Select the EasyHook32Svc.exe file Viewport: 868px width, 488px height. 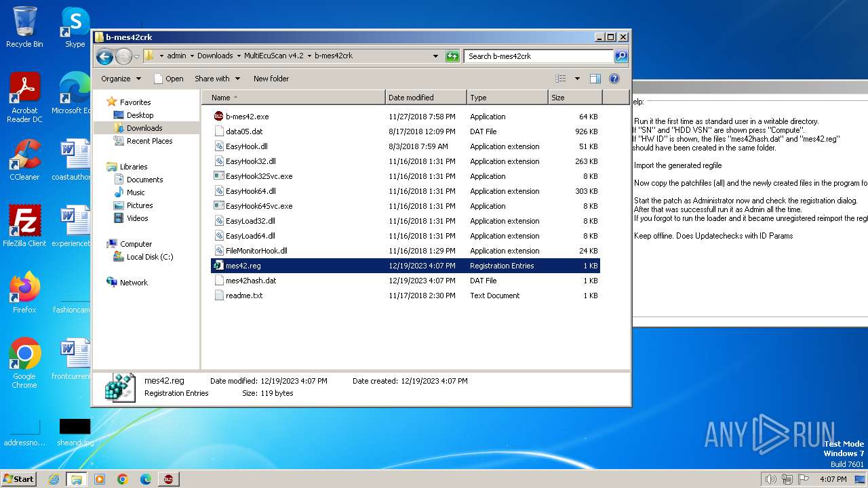[406, 176]
